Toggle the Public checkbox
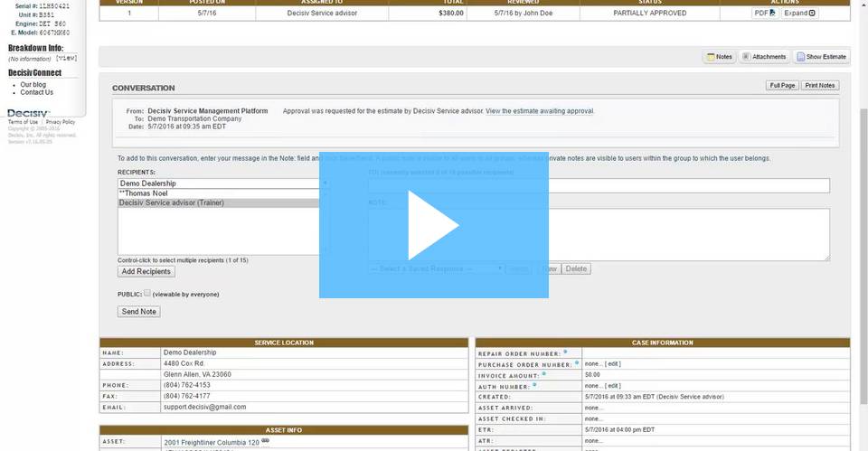 tap(147, 294)
